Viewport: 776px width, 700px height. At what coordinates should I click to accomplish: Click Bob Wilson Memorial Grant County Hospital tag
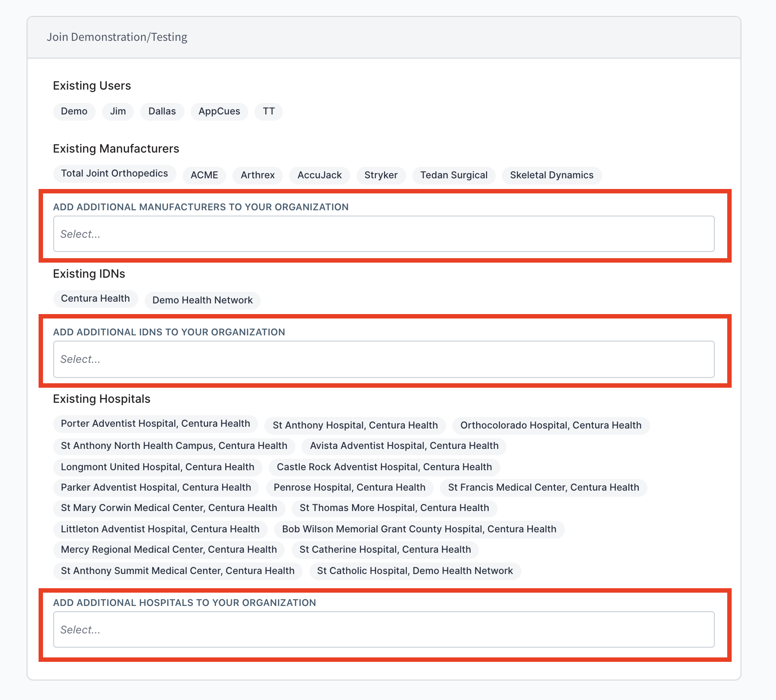419,529
